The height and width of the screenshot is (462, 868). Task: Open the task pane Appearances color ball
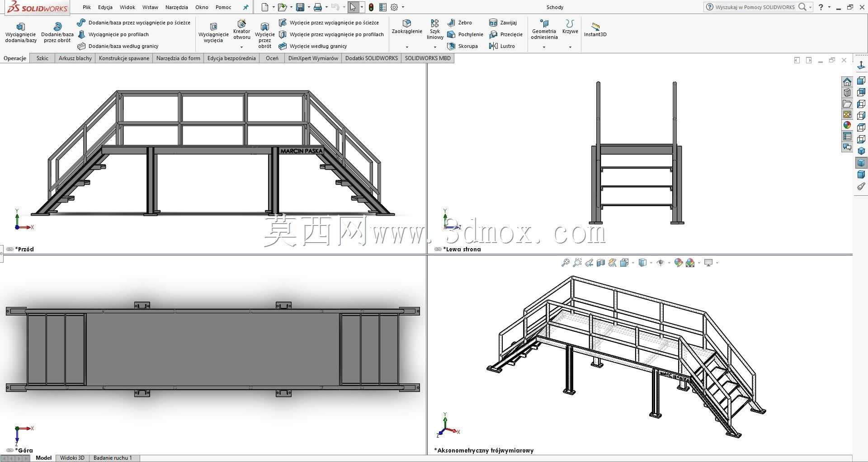847,125
